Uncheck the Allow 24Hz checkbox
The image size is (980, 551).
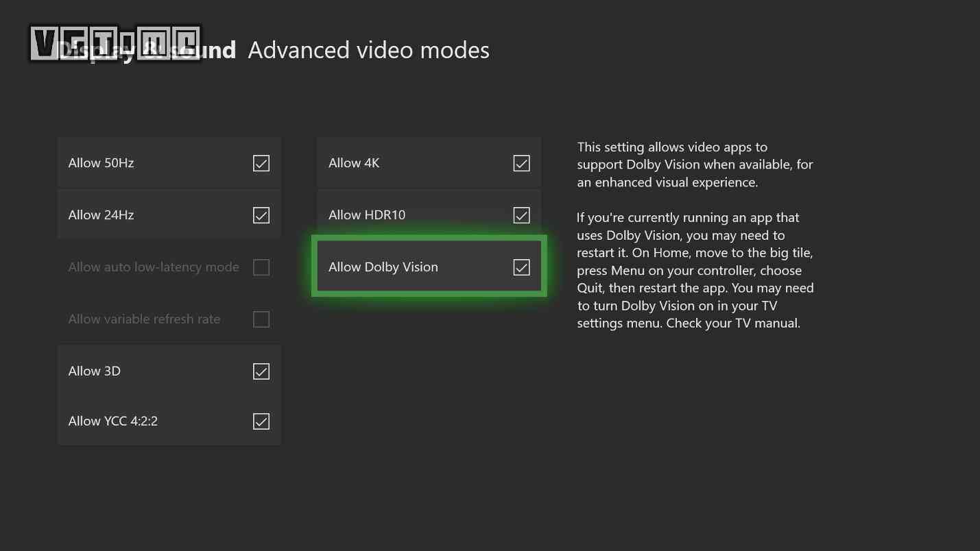tap(261, 215)
